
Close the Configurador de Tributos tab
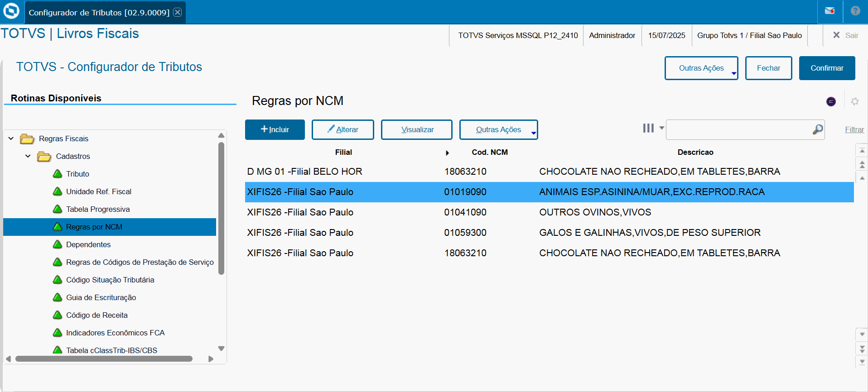click(x=178, y=12)
